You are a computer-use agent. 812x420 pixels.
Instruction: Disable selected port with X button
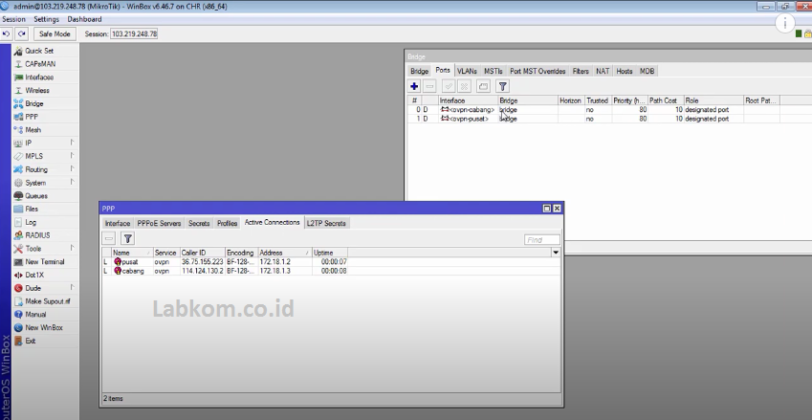[465, 87]
